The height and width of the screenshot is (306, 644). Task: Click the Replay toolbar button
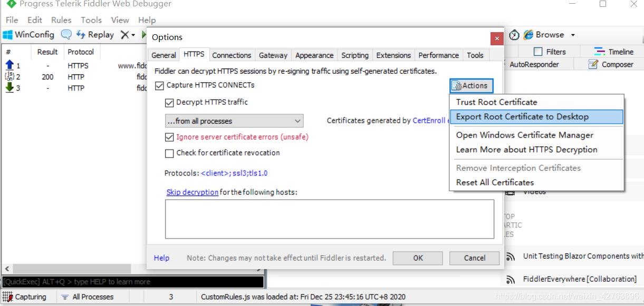(95, 35)
